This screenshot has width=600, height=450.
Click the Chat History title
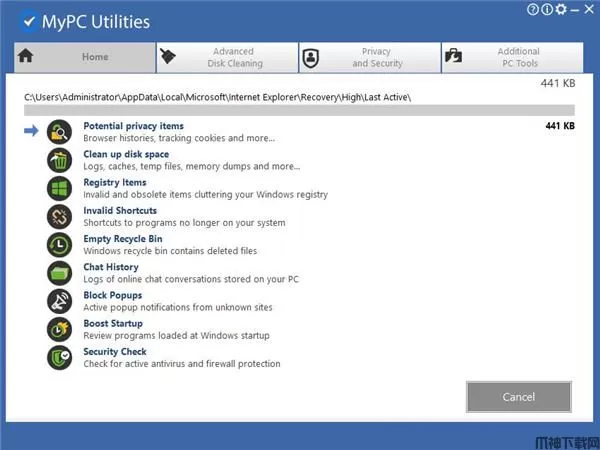click(x=111, y=267)
